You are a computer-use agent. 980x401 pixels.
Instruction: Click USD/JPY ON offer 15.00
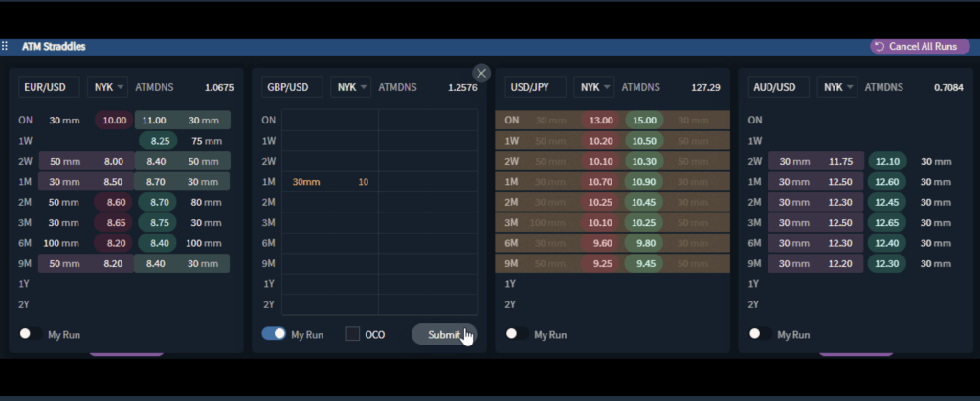[x=644, y=120]
